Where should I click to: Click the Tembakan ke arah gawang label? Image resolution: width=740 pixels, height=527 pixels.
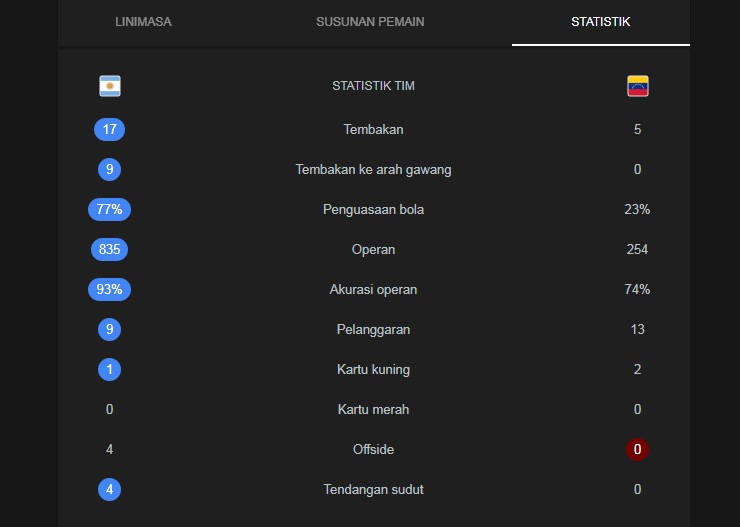coord(373,169)
